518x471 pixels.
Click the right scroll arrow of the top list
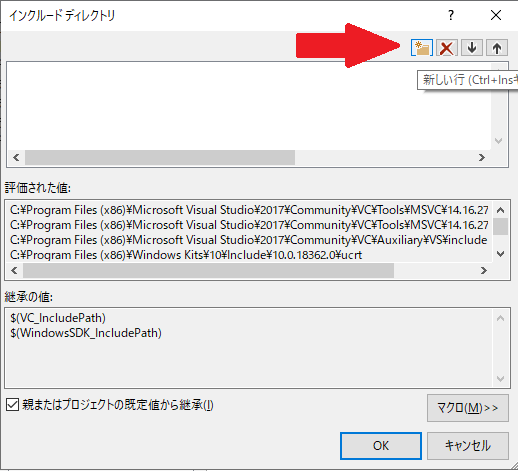click(x=482, y=157)
